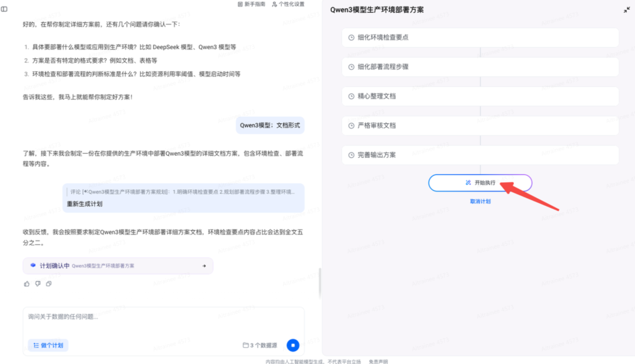This screenshot has width=635, height=364.
Task: Copy the response with copy icon
Action: 49,284
